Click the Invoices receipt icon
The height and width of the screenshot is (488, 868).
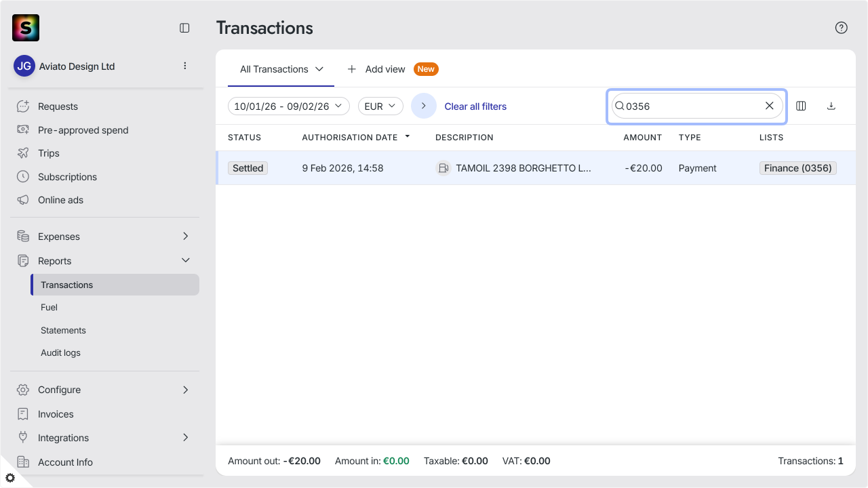point(23,414)
